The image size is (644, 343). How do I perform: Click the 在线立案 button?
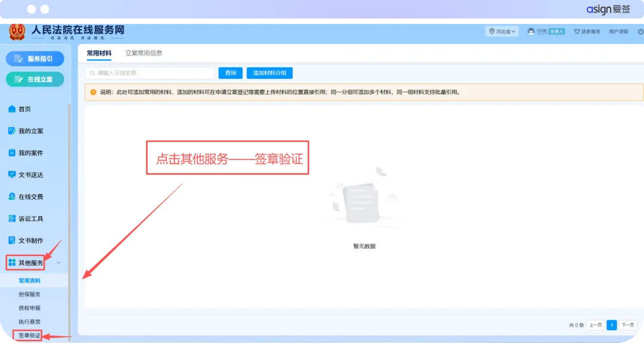(35, 79)
